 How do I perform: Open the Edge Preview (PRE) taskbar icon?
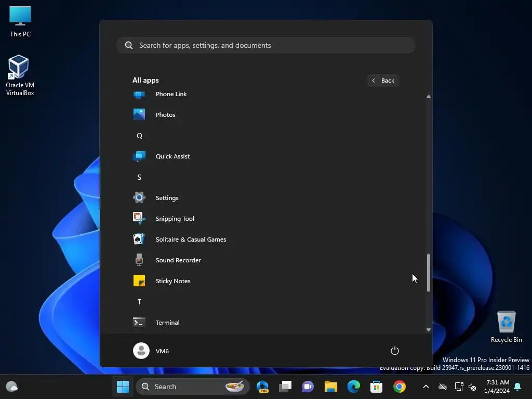click(x=262, y=387)
